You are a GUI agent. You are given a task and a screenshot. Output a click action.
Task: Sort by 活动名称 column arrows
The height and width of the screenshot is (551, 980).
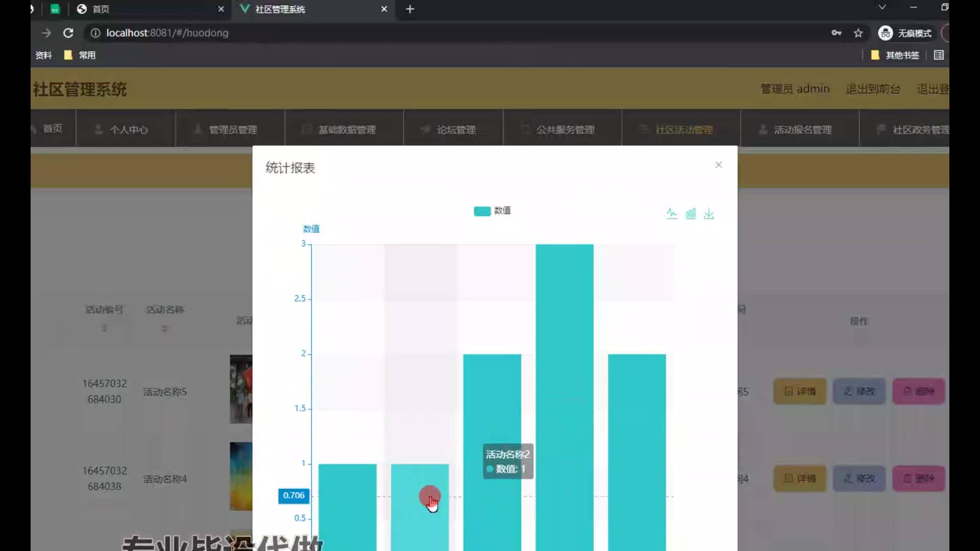[x=164, y=329]
